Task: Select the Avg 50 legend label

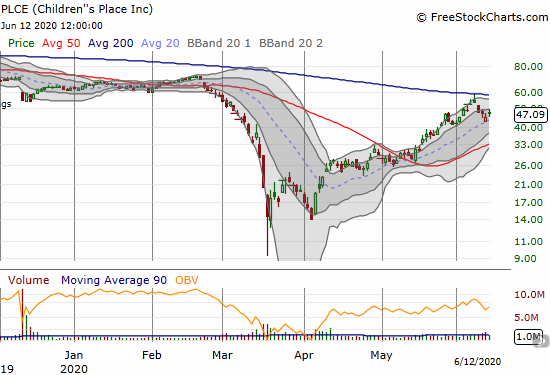Action: (x=61, y=43)
